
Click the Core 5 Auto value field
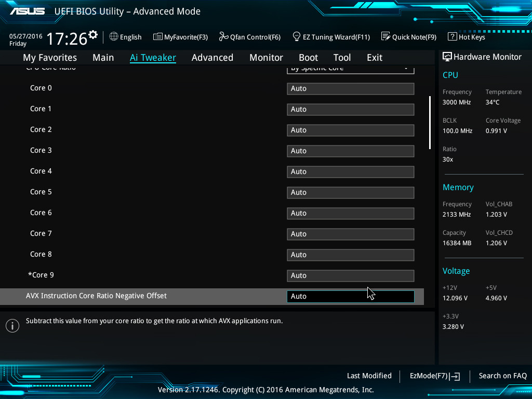(x=350, y=193)
